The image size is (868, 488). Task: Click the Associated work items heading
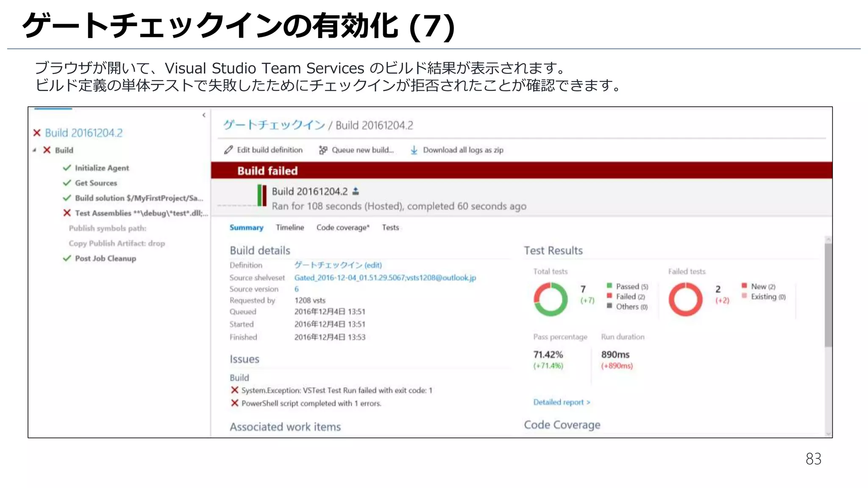coord(285,427)
